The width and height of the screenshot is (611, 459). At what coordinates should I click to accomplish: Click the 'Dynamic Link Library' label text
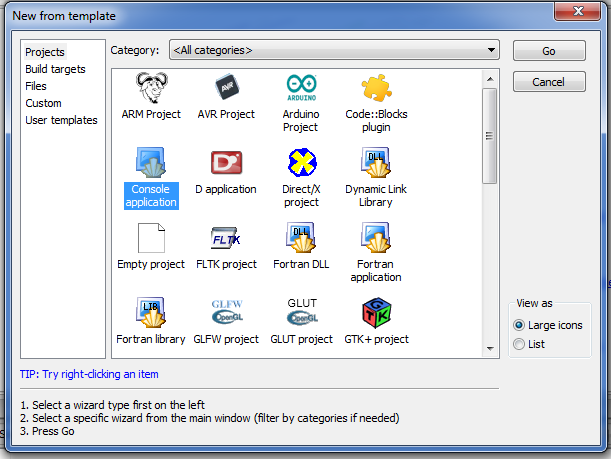click(376, 196)
